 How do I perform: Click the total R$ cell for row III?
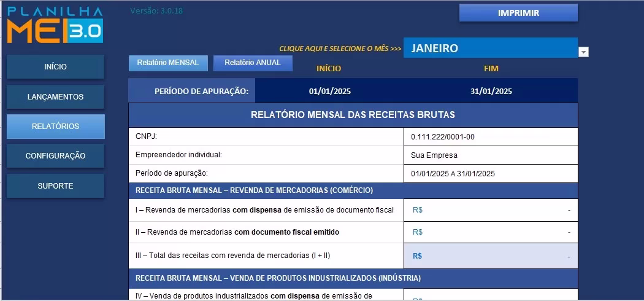click(491, 256)
